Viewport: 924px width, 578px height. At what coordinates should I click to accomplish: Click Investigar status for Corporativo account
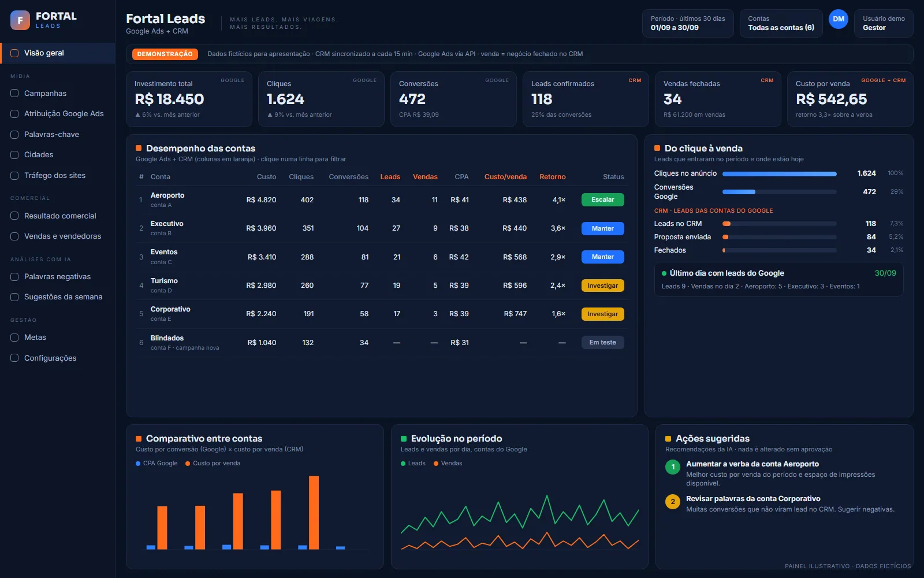pos(602,314)
